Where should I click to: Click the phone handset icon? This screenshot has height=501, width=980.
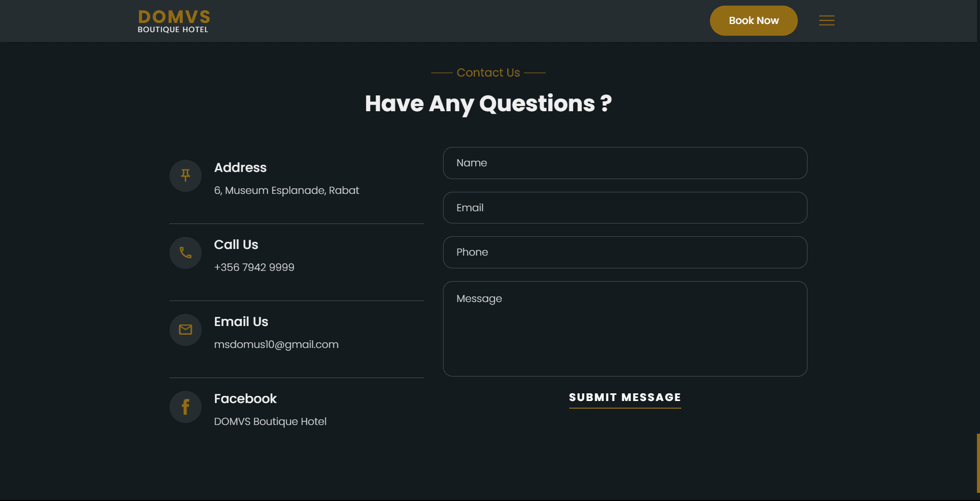185,253
